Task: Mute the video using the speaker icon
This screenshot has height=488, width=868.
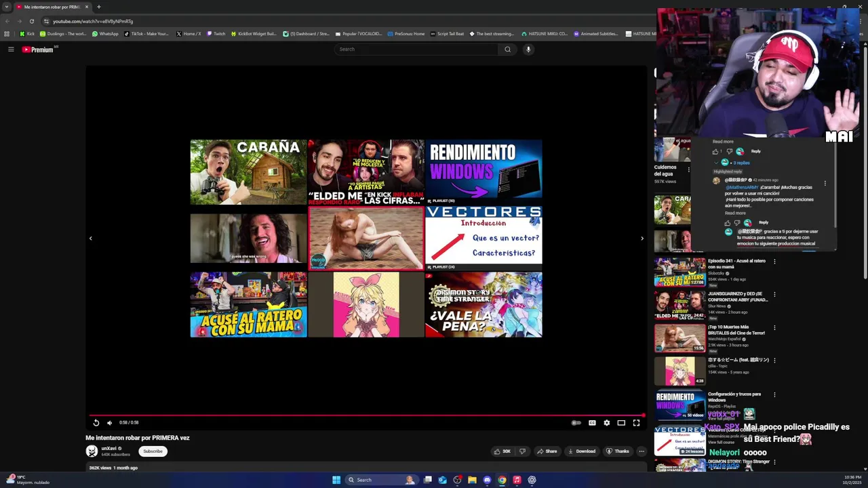Action: click(x=109, y=423)
